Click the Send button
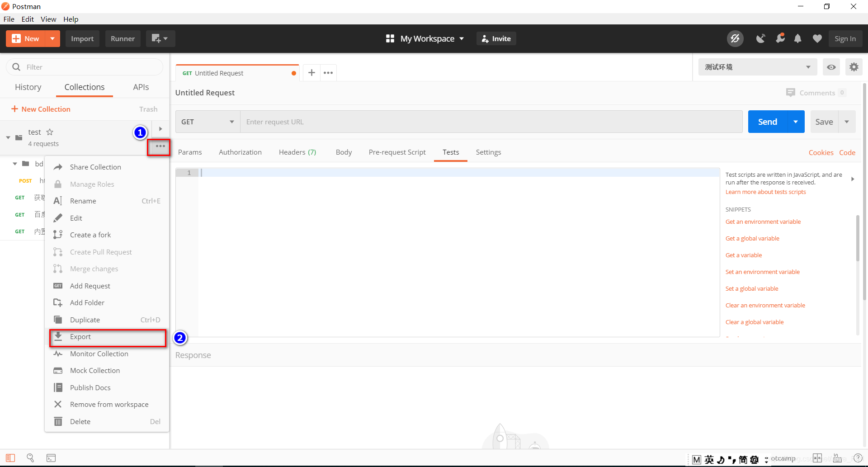The width and height of the screenshot is (868, 467). coord(768,122)
